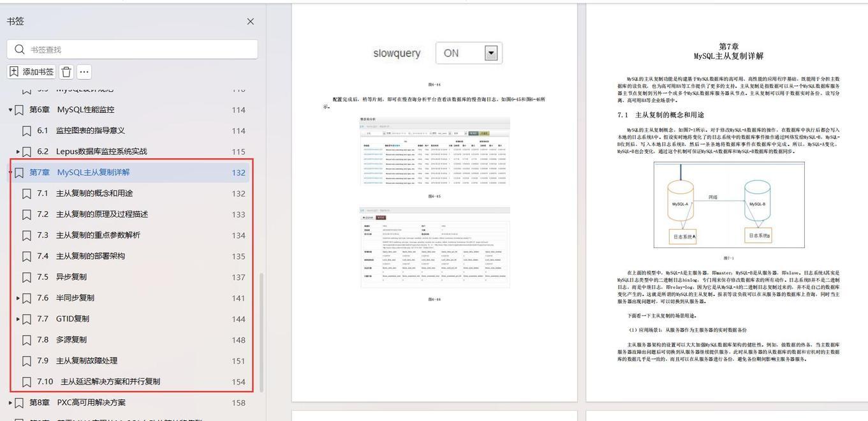
Task: Click bookmark icon beside 7.10 主从延迟解决方案和并行复制
Action: [x=27, y=381]
